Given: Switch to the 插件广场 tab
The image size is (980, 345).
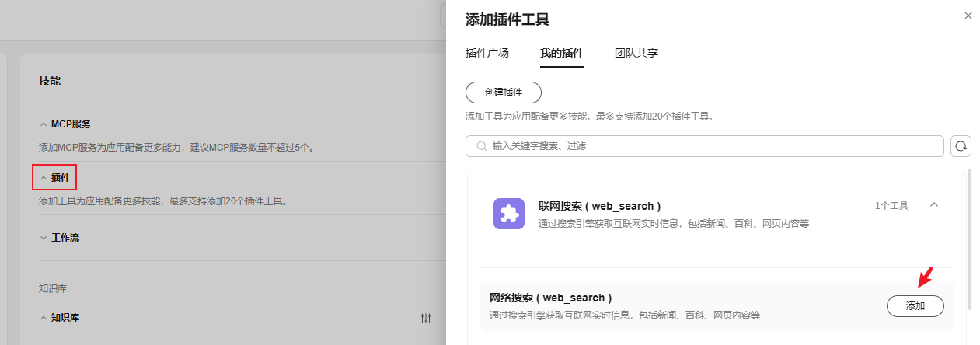Looking at the screenshot, I should pyautogui.click(x=487, y=53).
